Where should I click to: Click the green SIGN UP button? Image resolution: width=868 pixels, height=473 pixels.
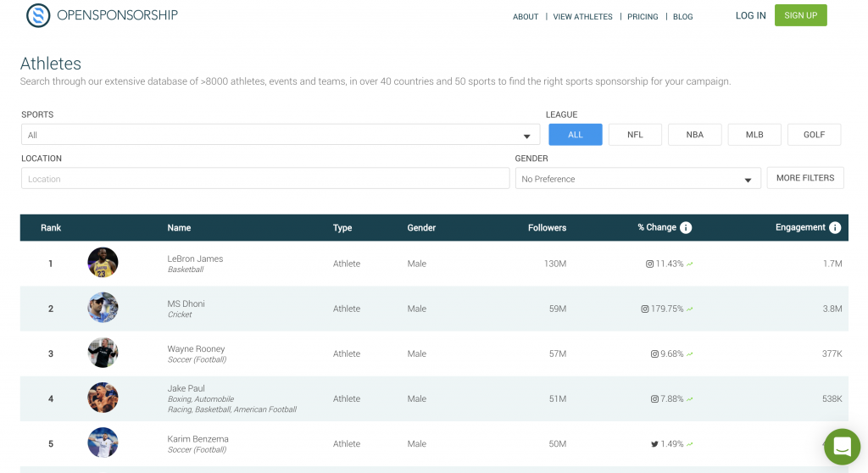[800, 15]
